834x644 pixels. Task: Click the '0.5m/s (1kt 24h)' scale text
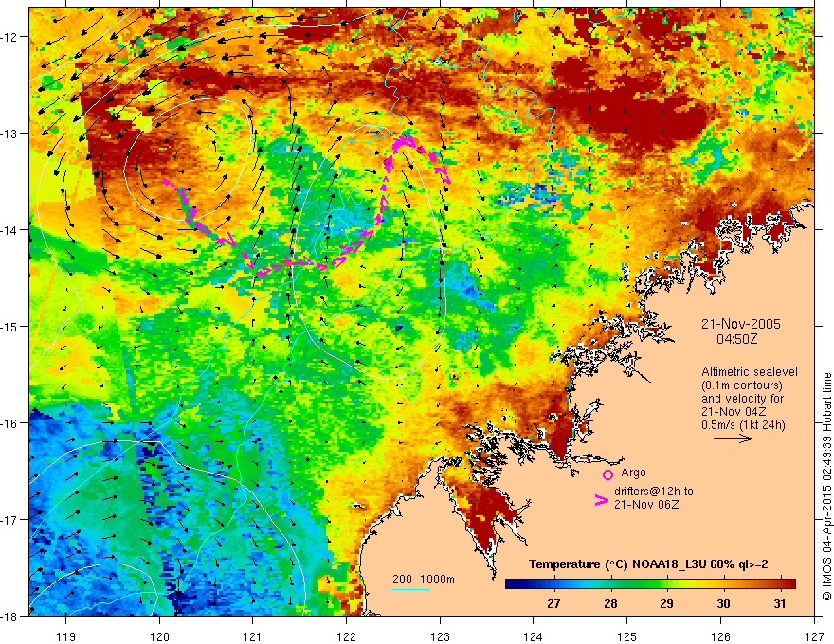pyautogui.click(x=743, y=425)
